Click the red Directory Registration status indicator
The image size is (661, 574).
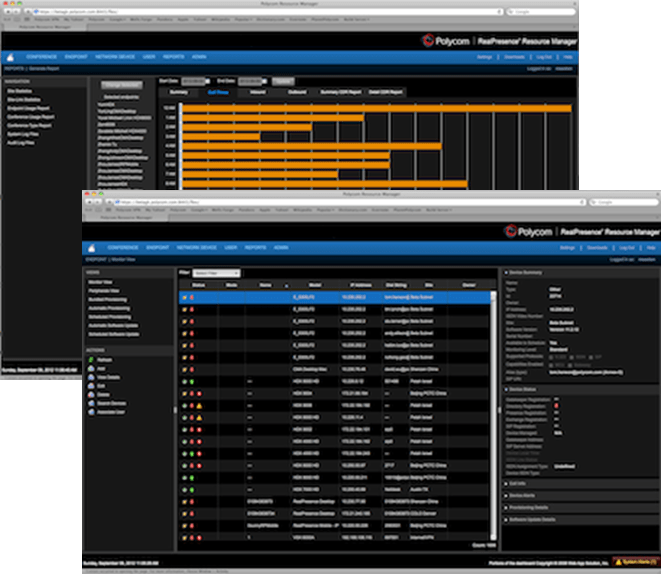pyautogui.click(x=556, y=406)
